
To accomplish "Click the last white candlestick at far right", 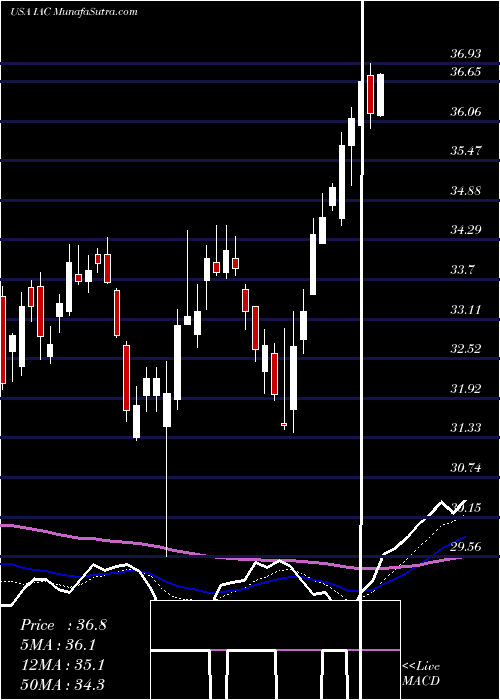I will [381, 95].
